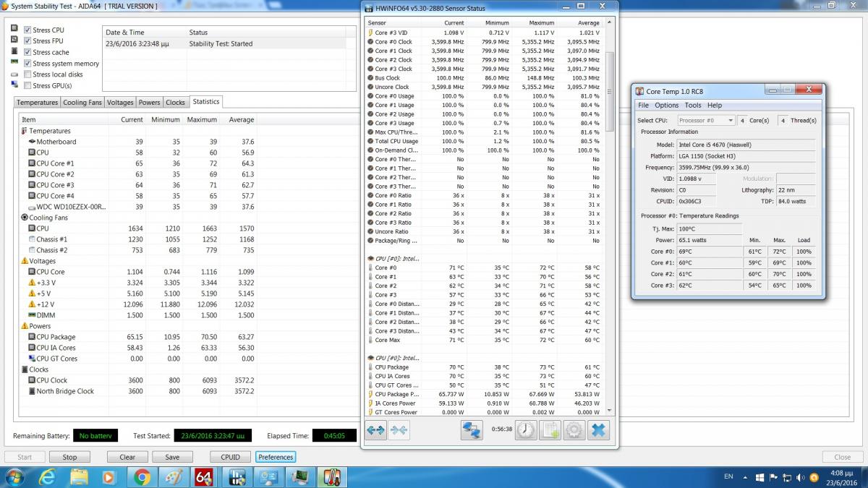The height and width of the screenshot is (488, 868).
Task: Enable Stress local disks checkbox
Action: click(27, 74)
